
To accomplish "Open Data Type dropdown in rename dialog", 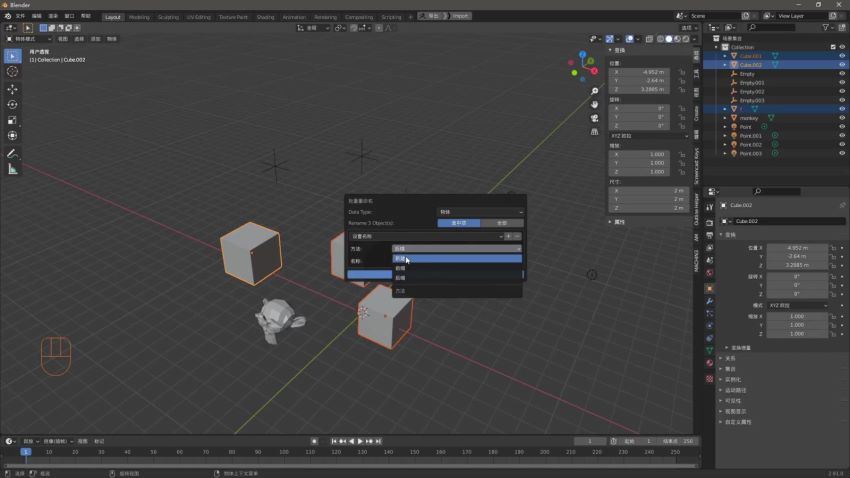I will (480, 212).
